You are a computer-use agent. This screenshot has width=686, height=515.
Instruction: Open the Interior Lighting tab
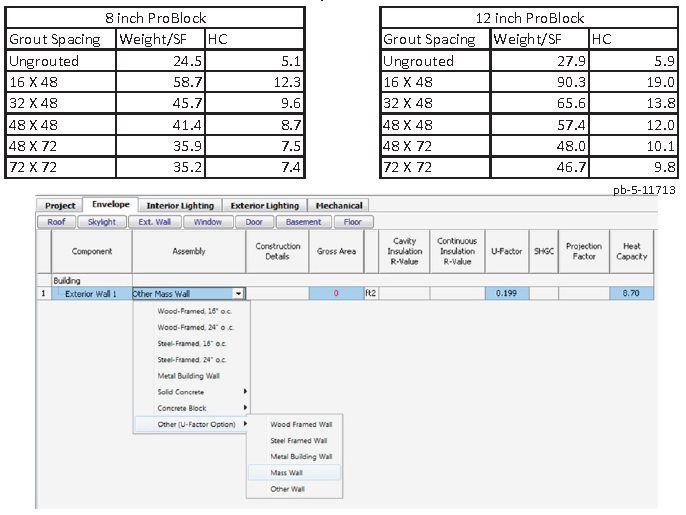click(180, 205)
